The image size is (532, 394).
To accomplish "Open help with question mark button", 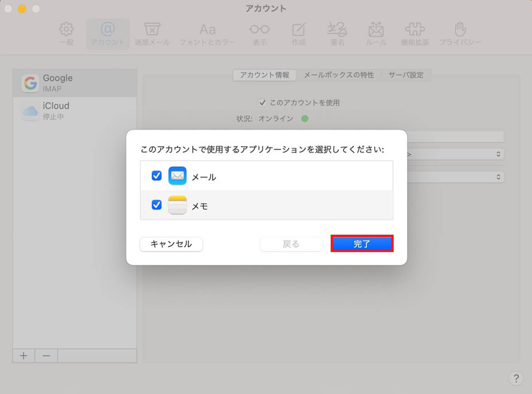I will 516,378.
